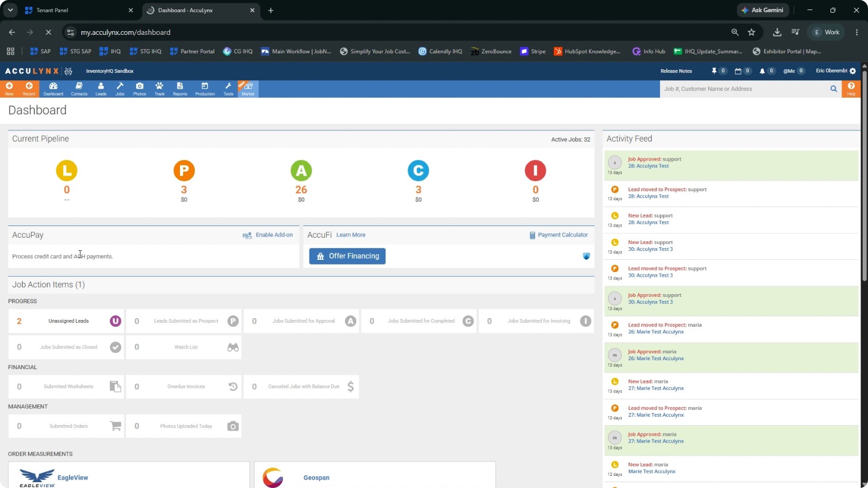Click the job search magnifier icon
This screenshot has width=868, height=488.
pyautogui.click(x=834, y=89)
